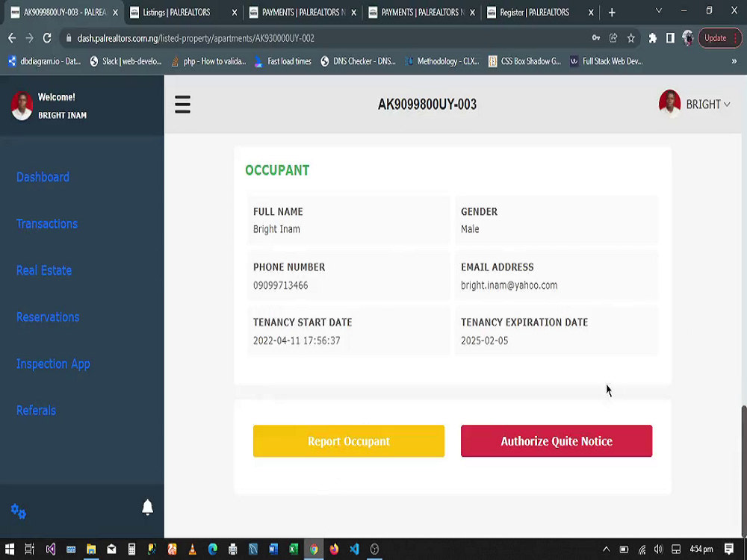Open Referals in the sidebar
The width and height of the screenshot is (747, 560).
tap(36, 411)
